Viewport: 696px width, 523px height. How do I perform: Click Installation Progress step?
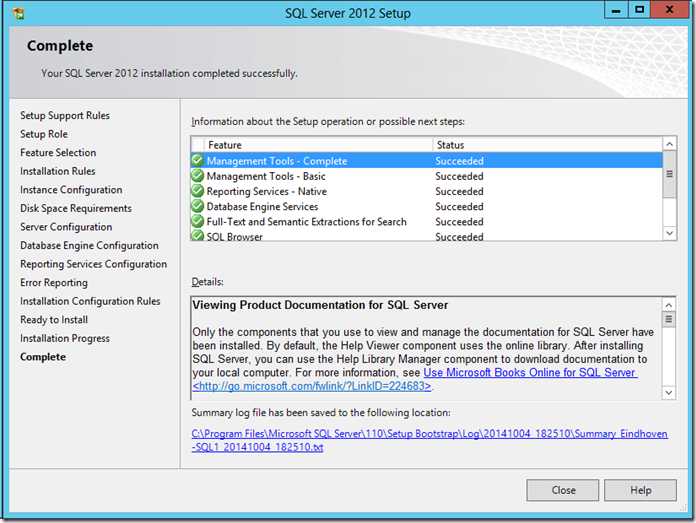pos(65,338)
